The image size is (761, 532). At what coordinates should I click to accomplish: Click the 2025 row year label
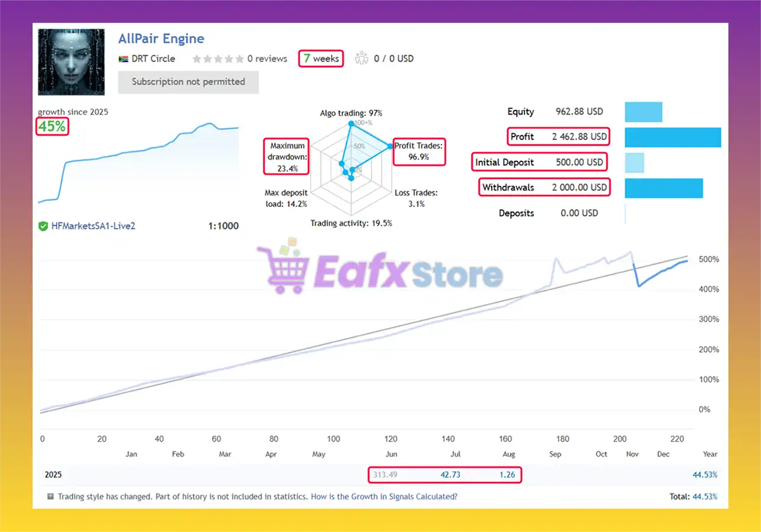53,475
